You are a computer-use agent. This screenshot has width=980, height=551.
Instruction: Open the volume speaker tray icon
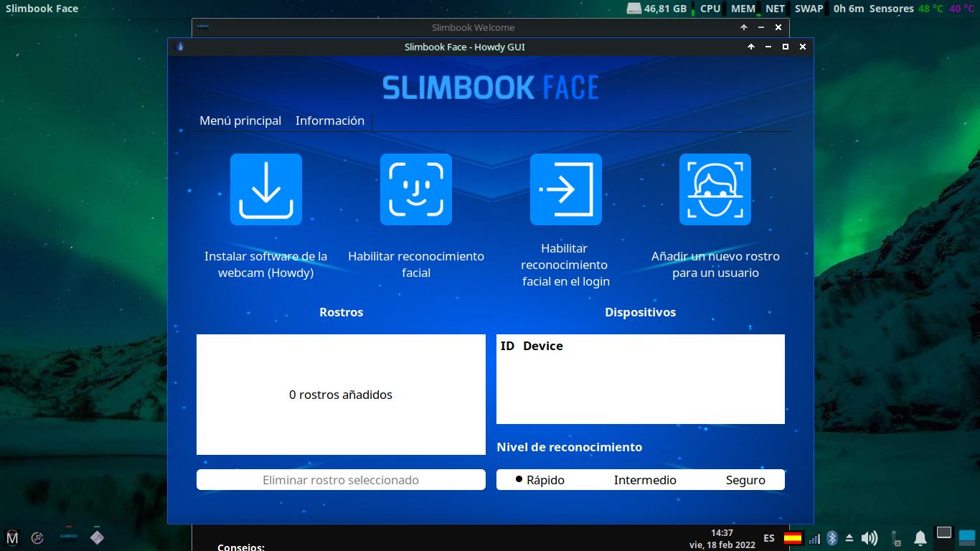point(869,538)
